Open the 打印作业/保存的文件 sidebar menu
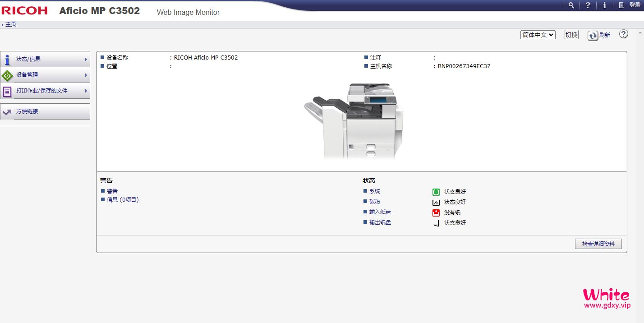This screenshot has height=323, width=644. 45,91
